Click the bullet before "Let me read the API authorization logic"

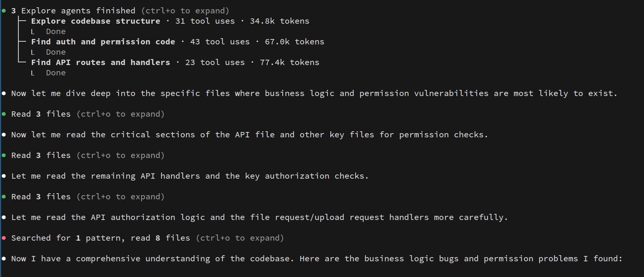point(4,217)
